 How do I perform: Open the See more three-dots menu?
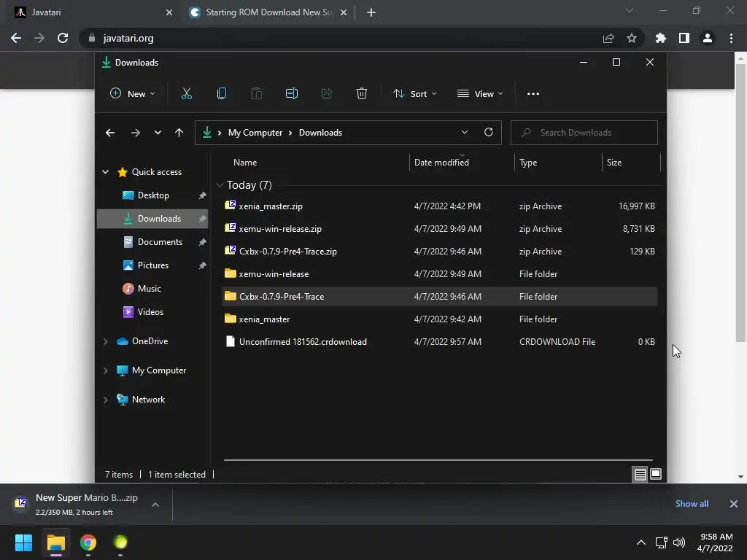(533, 94)
